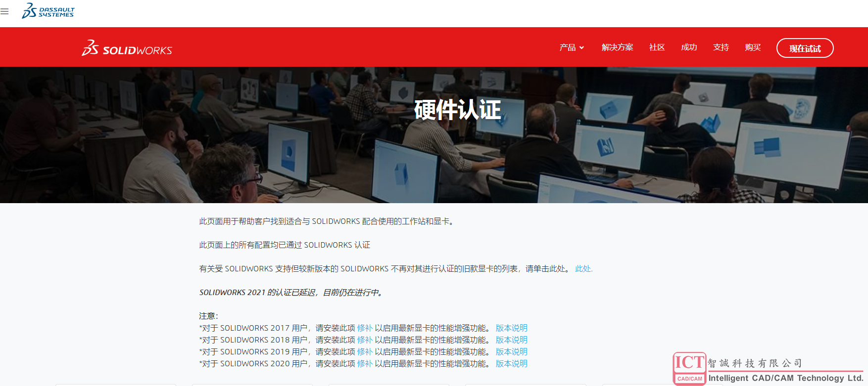Open 版本说明 for SOLIDWORKS 2019
Viewport: 868px width, 386px height.
pos(512,352)
